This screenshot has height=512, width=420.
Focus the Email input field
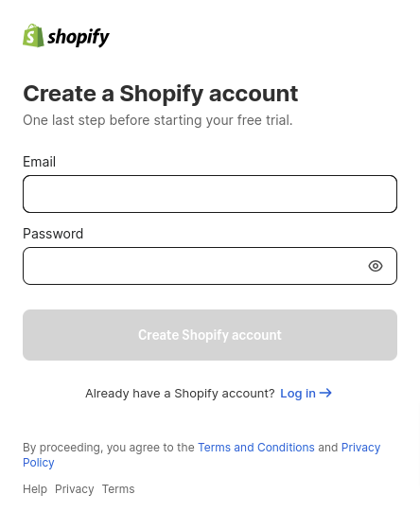pyautogui.click(x=210, y=194)
